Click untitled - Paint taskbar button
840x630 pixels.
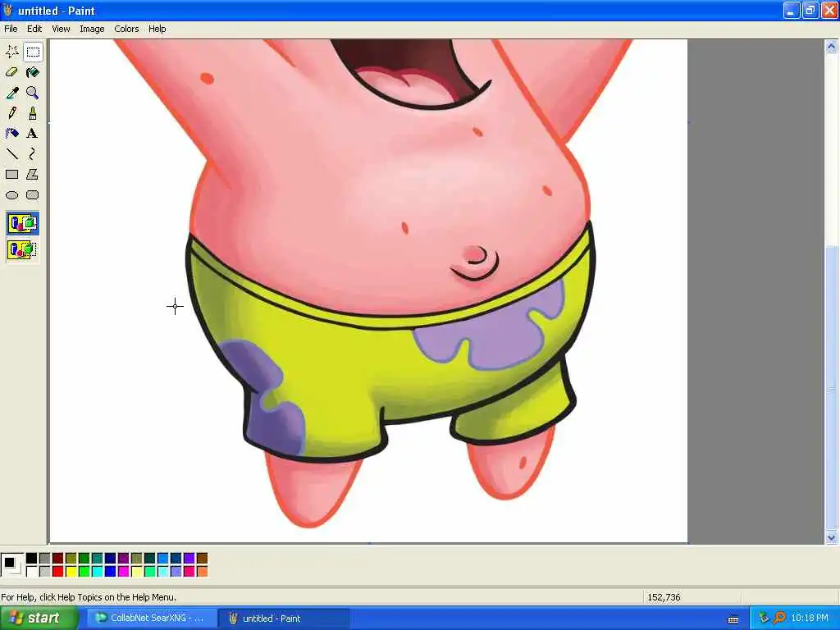pyautogui.click(x=284, y=619)
